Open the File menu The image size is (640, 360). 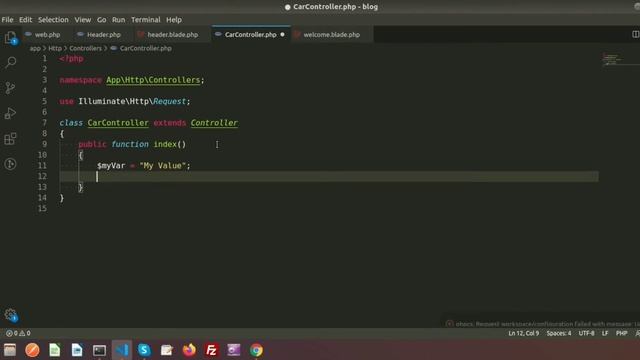[7, 20]
